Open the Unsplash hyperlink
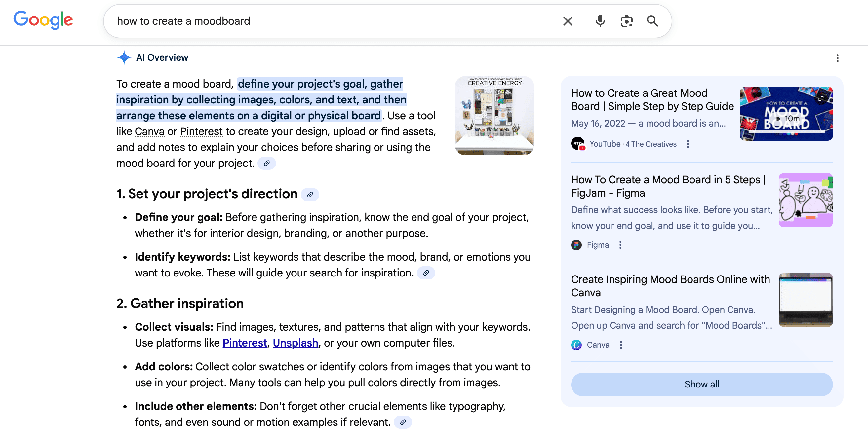The width and height of the screenshot is (868, 442). [295, 343]
